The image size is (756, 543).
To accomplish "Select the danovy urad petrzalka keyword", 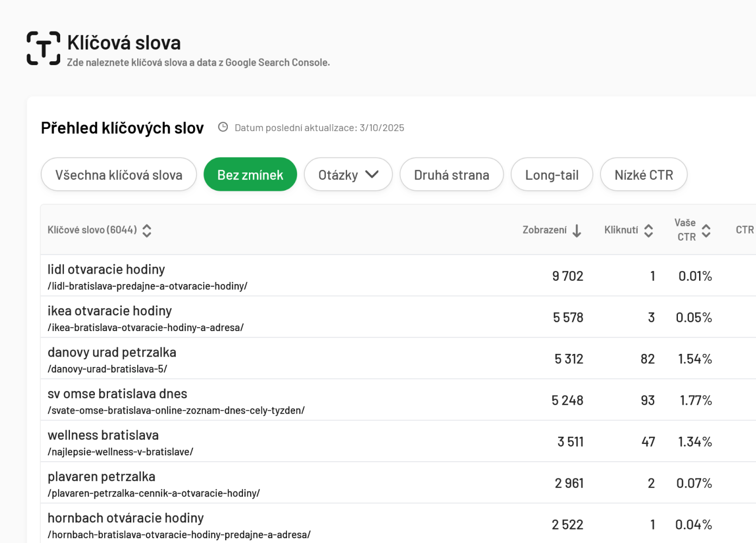I will 112,352.
